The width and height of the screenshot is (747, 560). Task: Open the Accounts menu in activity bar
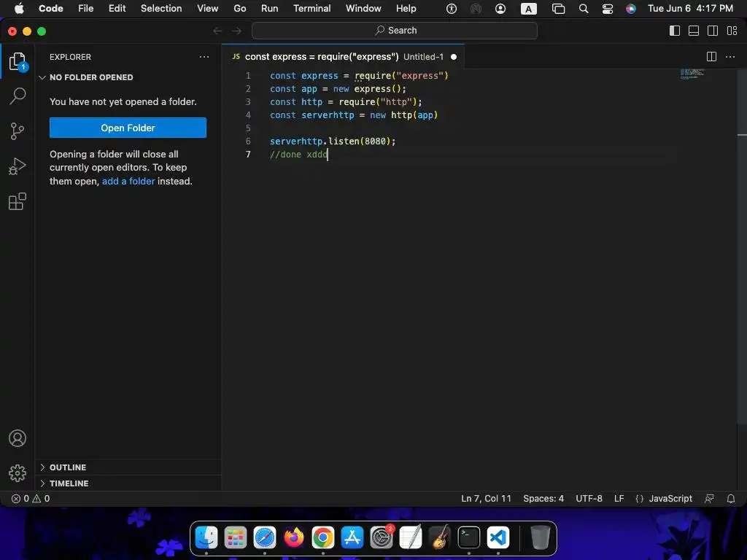point(18,438)
